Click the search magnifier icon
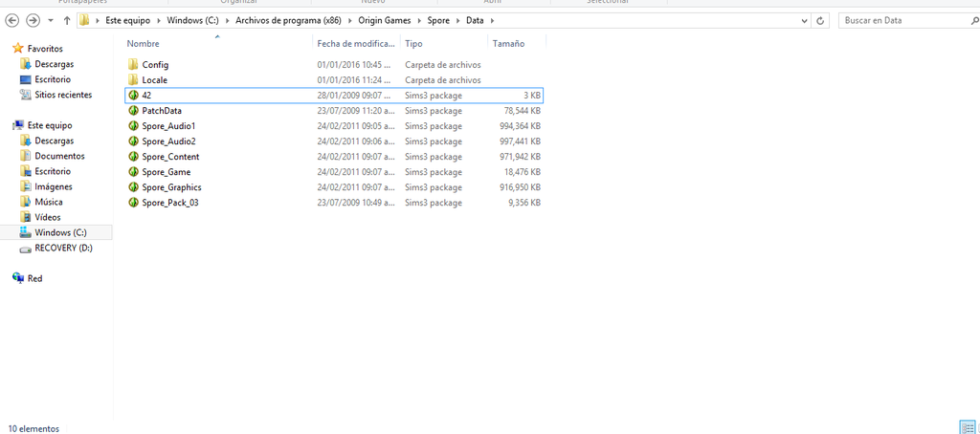 pos(974,21)
